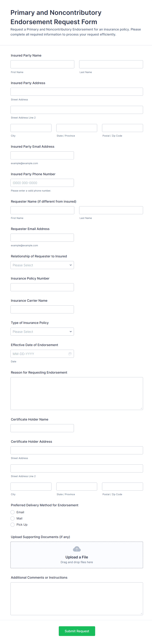Focus the Effective Date of Endorsement field
The image size is (152, 644).
pyautogui.click(x=42, y=354)
